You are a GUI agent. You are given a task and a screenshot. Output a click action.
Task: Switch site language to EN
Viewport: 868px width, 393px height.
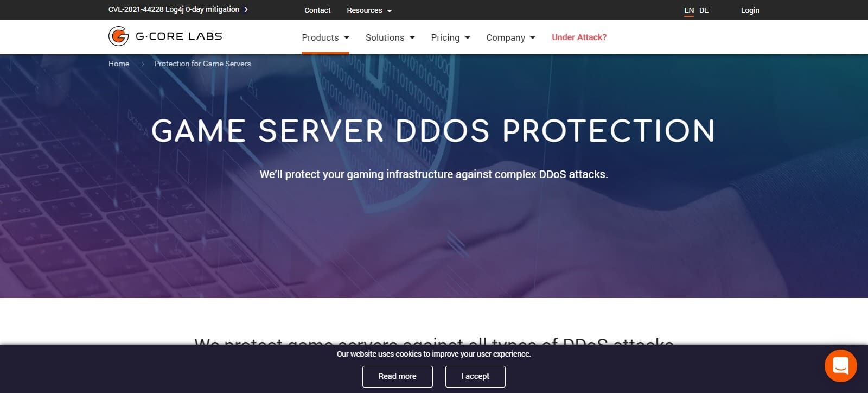(x=689, y=10)
